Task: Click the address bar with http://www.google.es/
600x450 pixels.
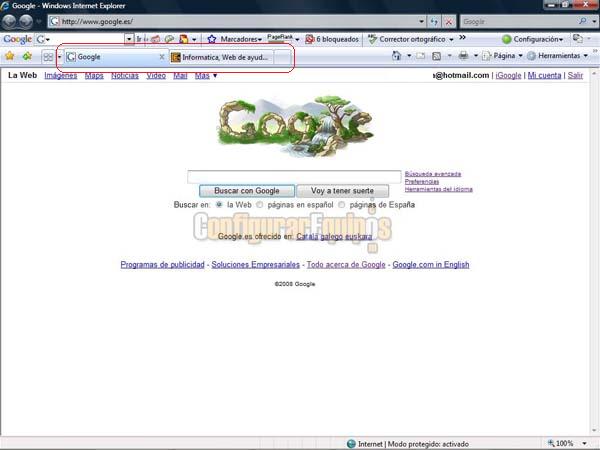Action: (233, 22)
